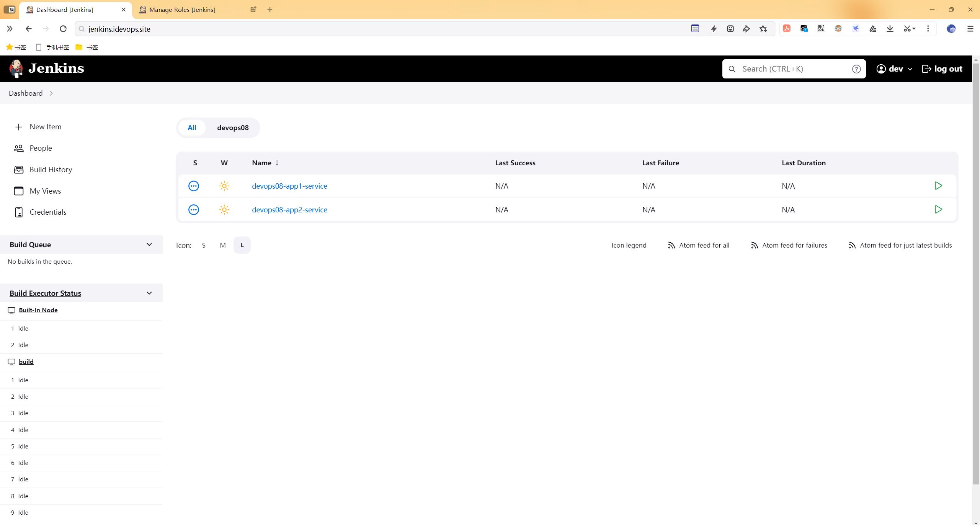The image size is (980, 525).
Task: Click the search help question mark icon
Action: [x=856, y=69]
